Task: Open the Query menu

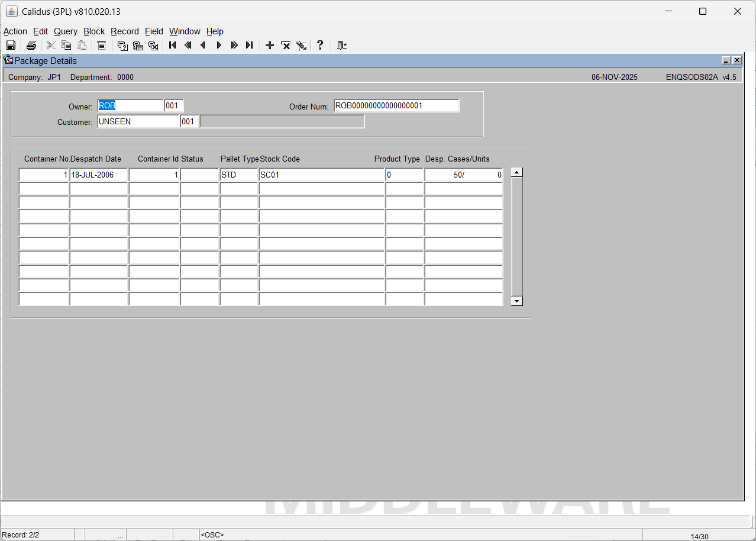Action: [65, 31]
